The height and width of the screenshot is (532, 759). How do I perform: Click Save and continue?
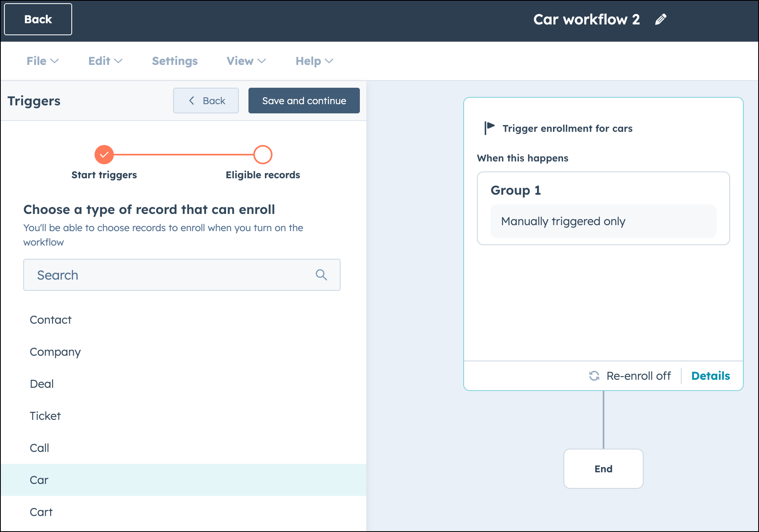click(x=304, y=101)
